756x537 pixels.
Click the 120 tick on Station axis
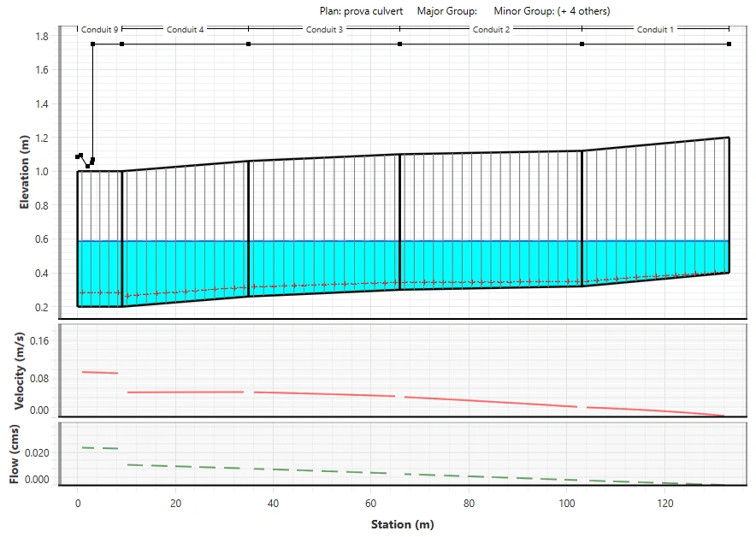click(x=664, y=504)
